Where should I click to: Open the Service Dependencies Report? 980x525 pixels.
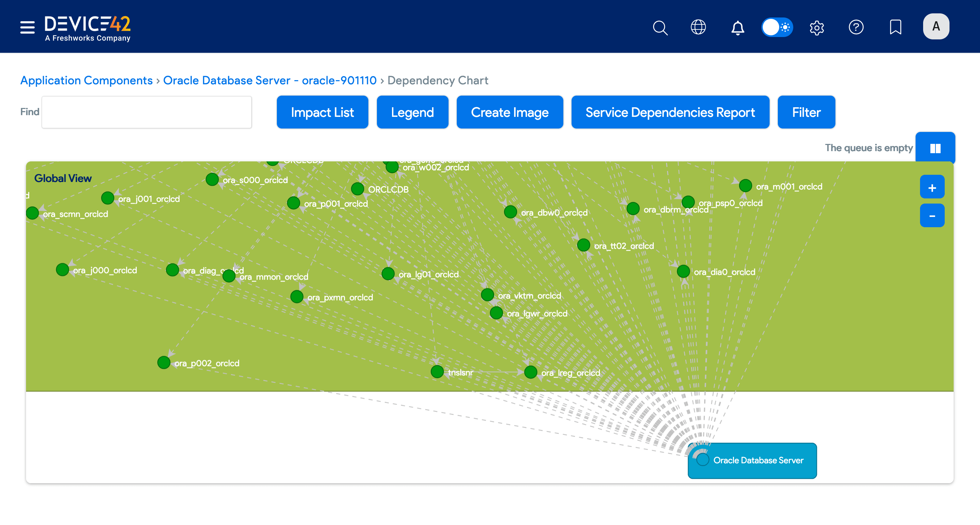[670, 112]
